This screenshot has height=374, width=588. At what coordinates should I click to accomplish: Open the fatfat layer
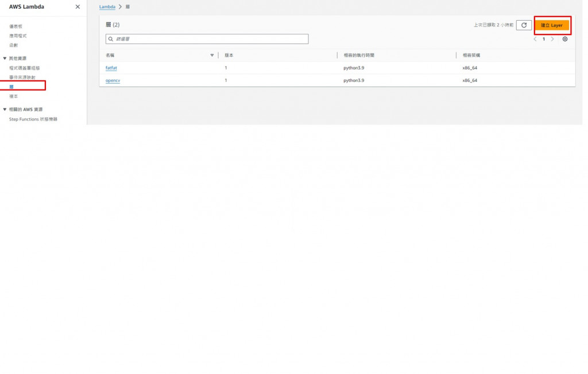tap(111, 68)
